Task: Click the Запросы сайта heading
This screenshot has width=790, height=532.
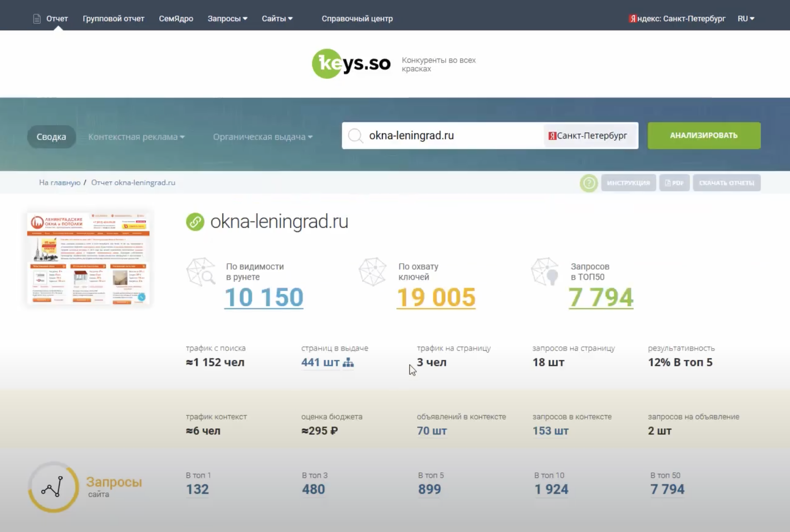Action: pyautogui.click(x=114, y=487)
